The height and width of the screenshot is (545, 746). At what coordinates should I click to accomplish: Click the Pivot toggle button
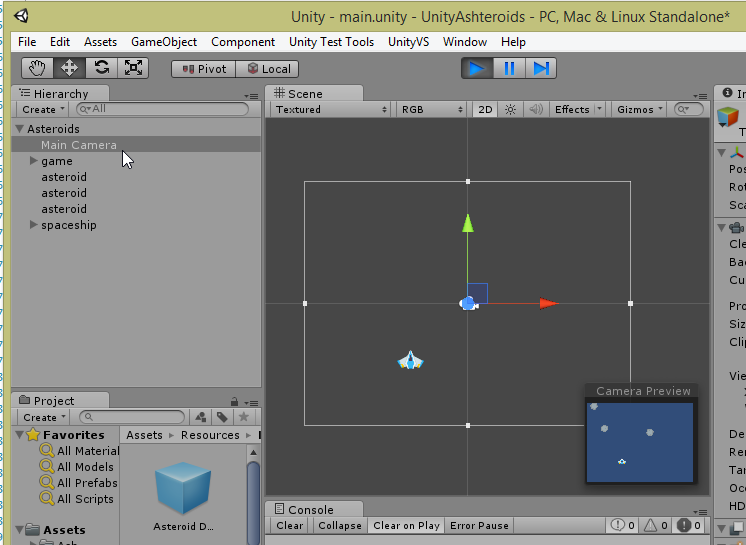pyautogui.click(x=203, y=69)
